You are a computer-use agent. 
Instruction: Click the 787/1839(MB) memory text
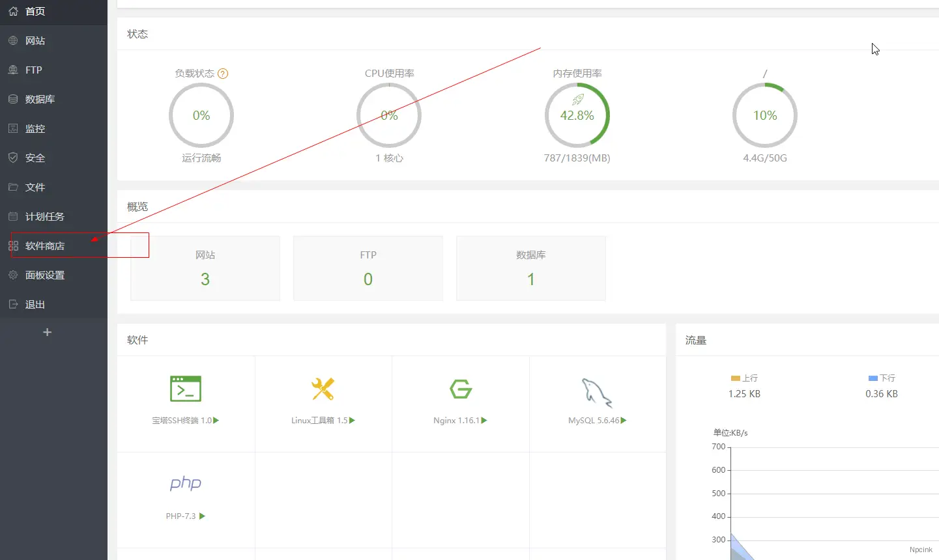click(577, 158)
